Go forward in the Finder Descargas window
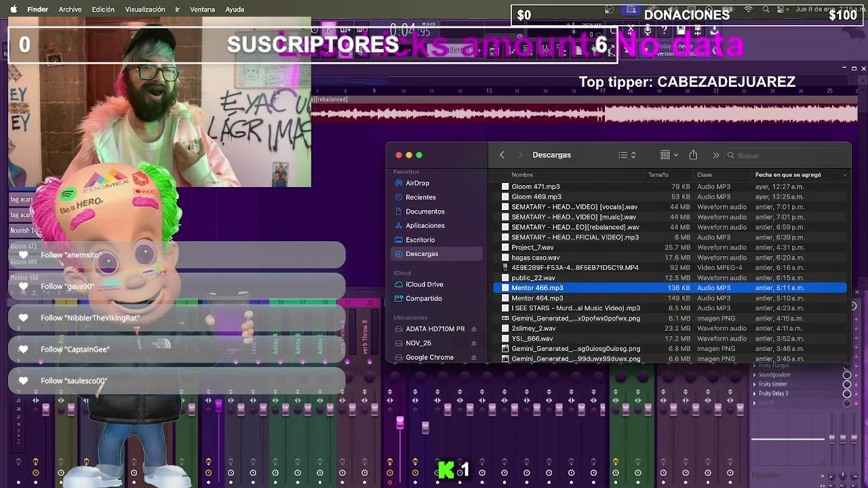 click(x=520, y=155)
